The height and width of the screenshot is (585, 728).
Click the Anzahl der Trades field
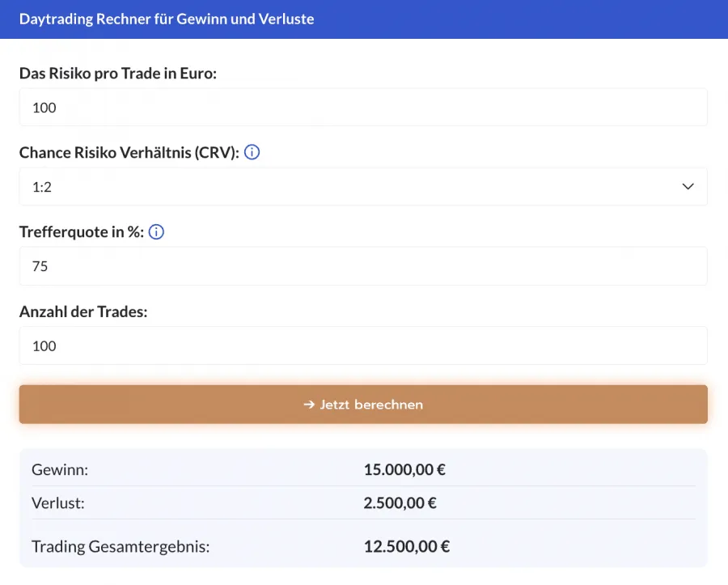364,345
